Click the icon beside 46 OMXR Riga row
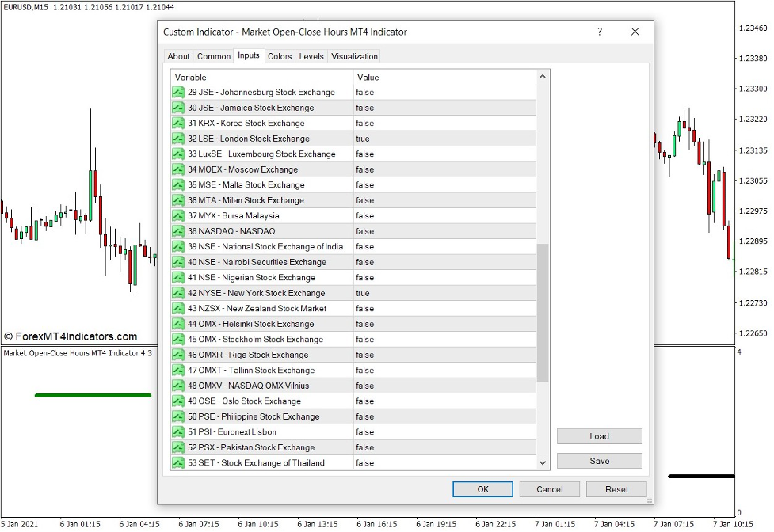The height and width of the screenshot is (532, 774). pos(178,355)
